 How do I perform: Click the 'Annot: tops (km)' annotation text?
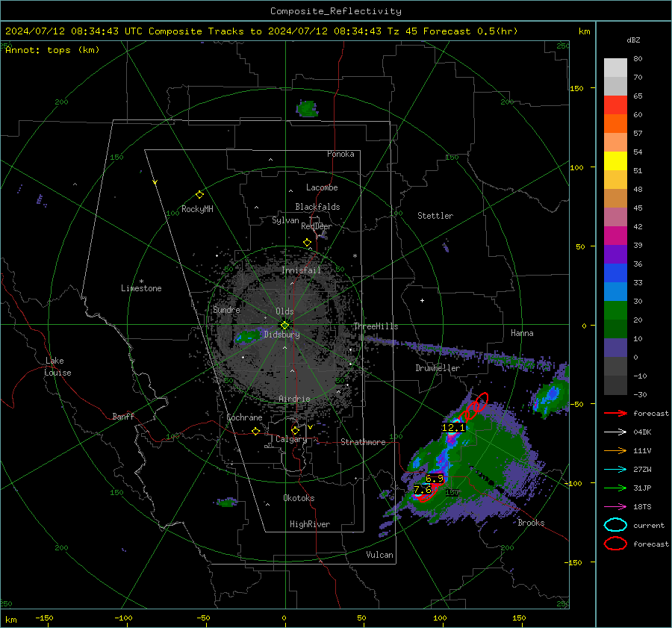tap(52, 50)
